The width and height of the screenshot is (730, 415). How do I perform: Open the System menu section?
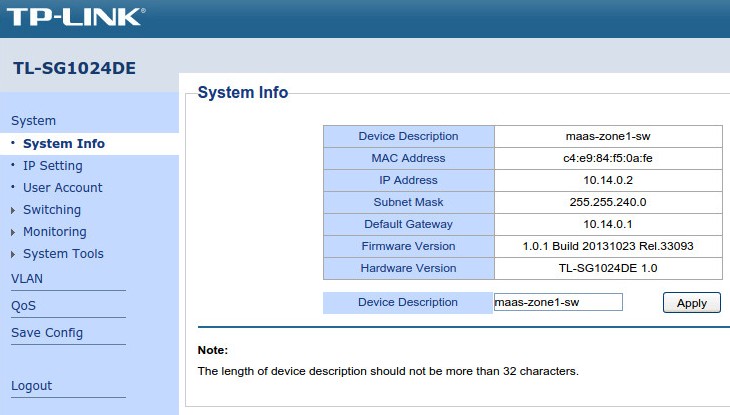click(34, 121)
